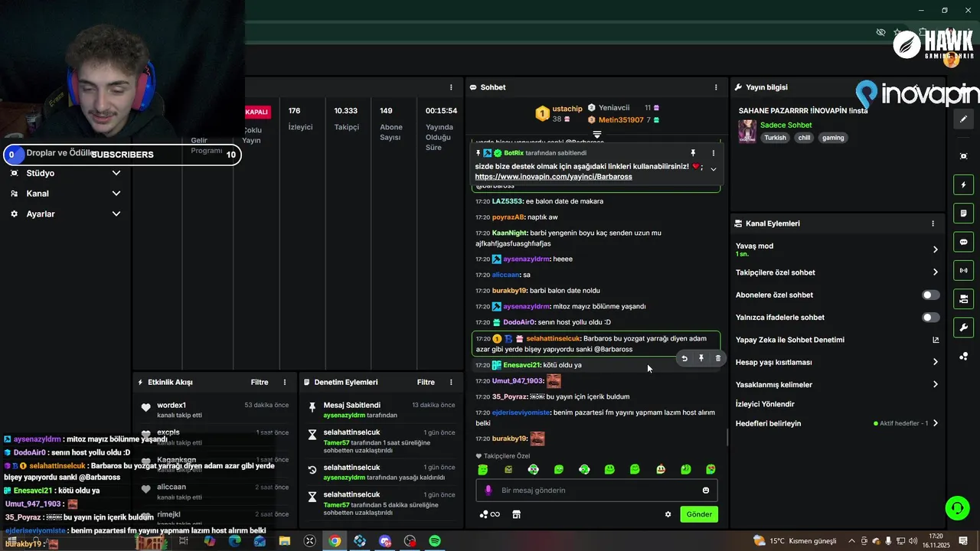Open Takipçilere özel sohbet chevron

point(935,272)
